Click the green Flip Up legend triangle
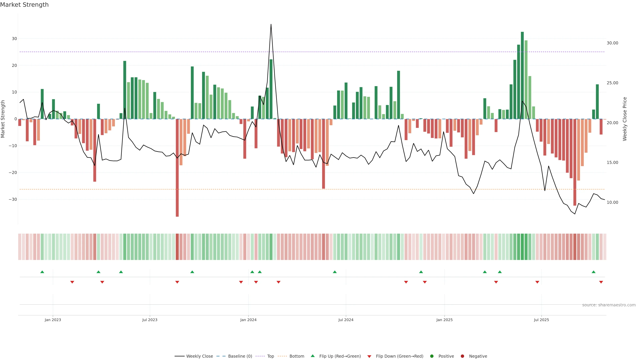 point(312,356)
